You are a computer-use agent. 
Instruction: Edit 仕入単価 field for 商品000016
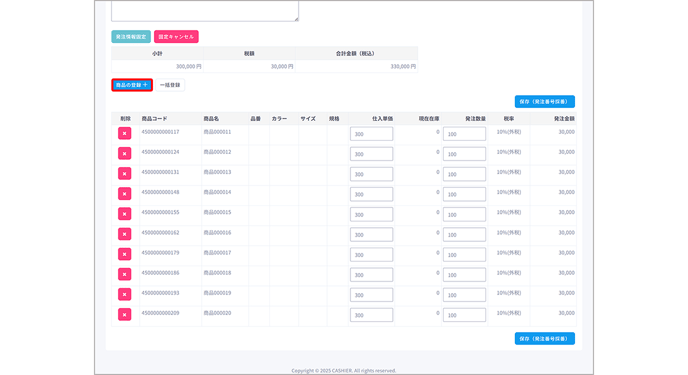(371, 235)
